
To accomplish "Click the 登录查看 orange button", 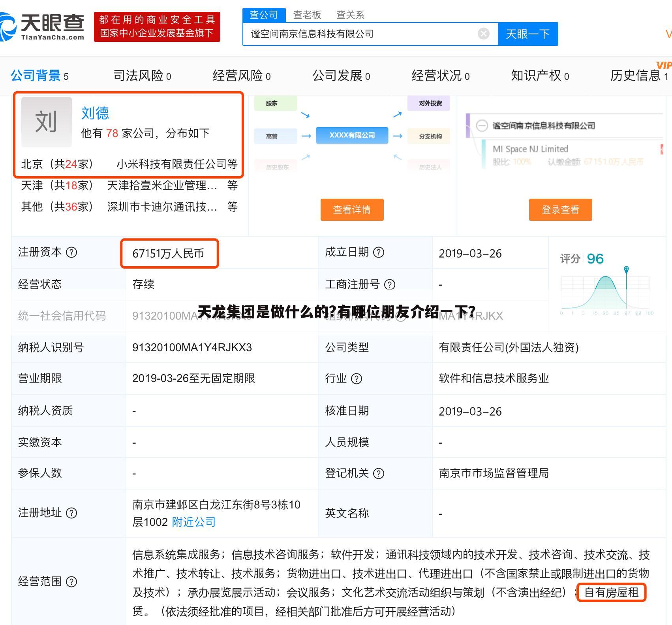I will point(560,210).
